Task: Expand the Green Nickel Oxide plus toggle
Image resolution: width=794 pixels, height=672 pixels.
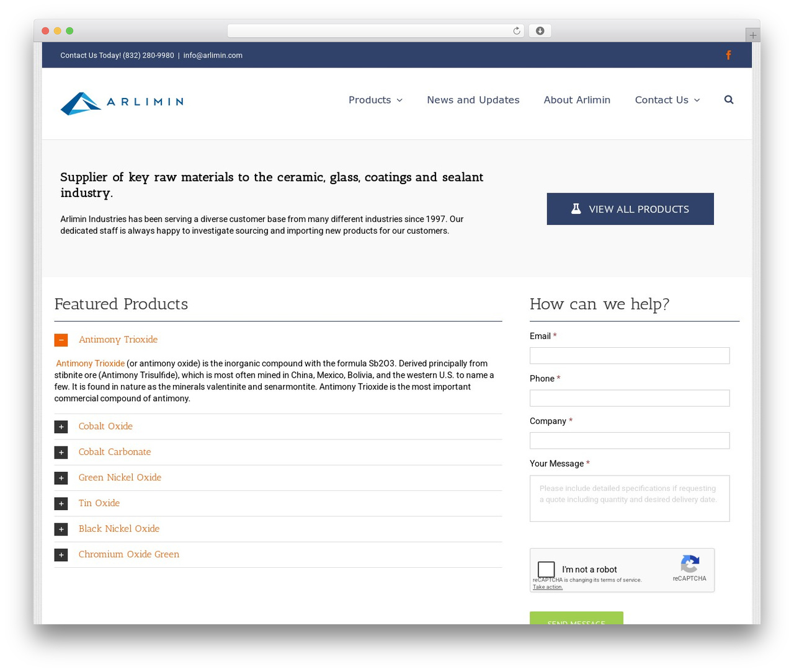Action: [x=61, y=478]
